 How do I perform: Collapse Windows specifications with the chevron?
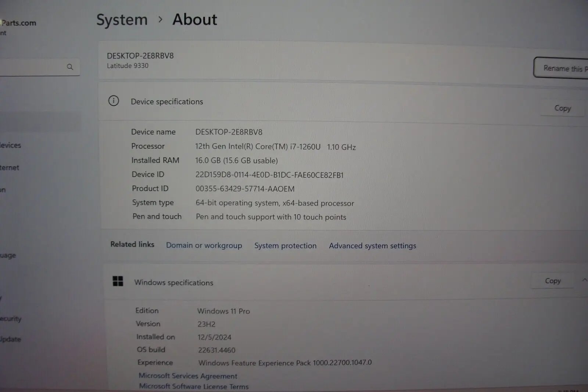pos(584,280)
